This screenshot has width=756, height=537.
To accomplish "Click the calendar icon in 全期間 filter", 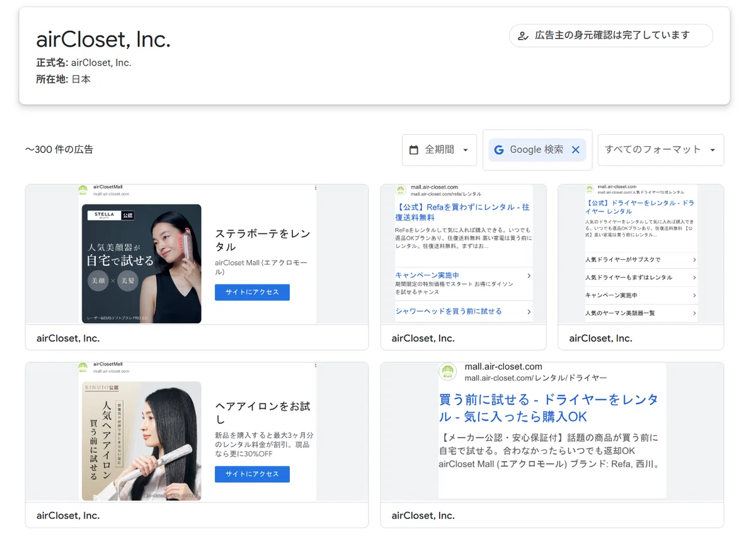I will pyautogui.click(x=414, y=150).
